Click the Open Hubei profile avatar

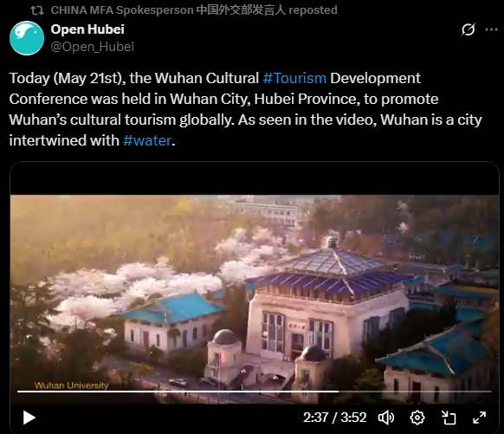27,38
